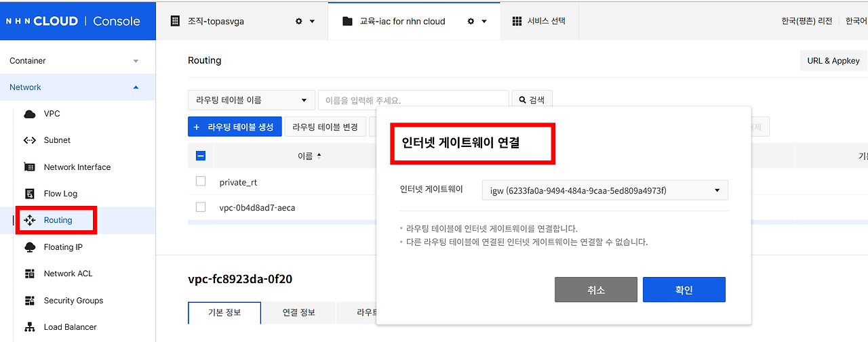The image size is (868, 342).
Task: Go to NHN Cloud Console logo
Action: (73, 21)
